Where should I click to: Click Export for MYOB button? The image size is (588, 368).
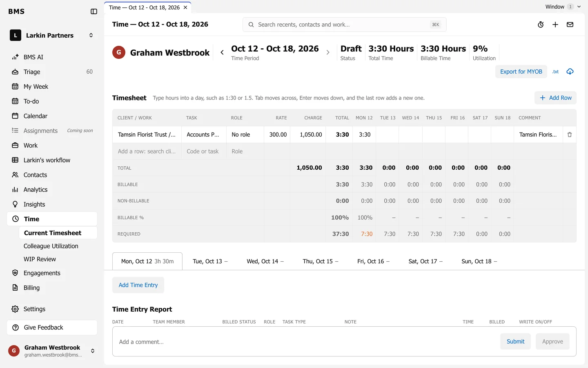point(521,72)
